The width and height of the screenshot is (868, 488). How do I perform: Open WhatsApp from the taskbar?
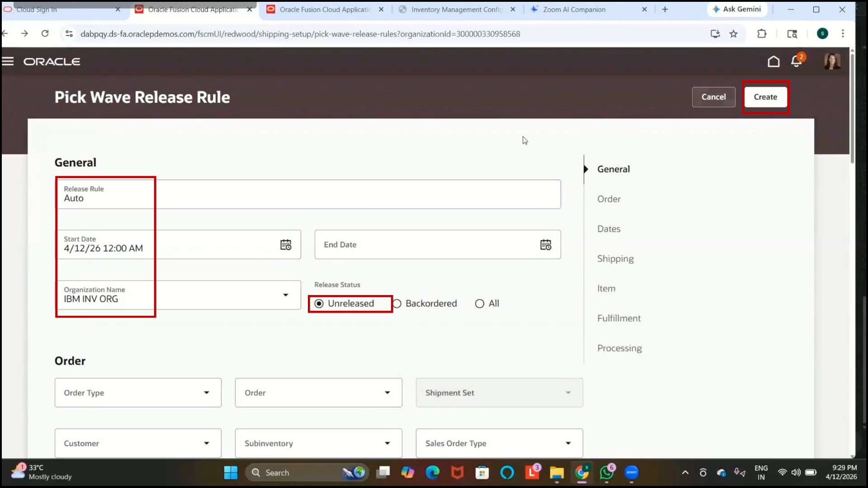click(607, 473)
